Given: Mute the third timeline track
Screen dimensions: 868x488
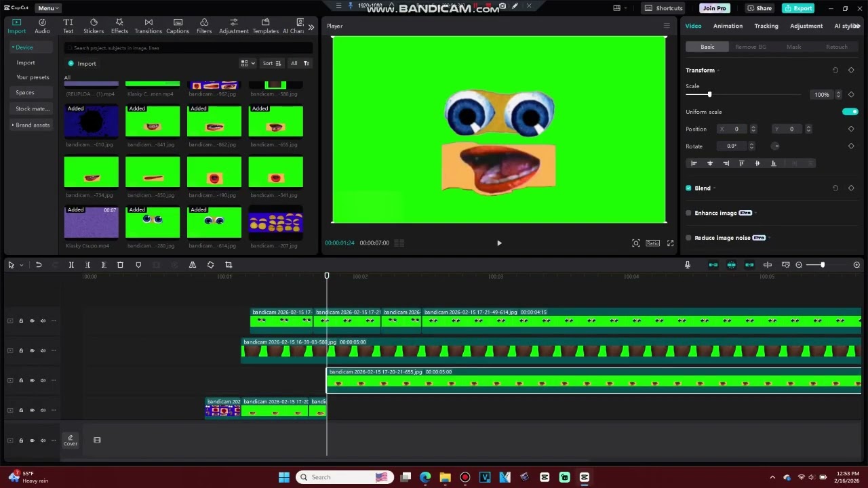Looking at the screenshot, I should [43, 381].
